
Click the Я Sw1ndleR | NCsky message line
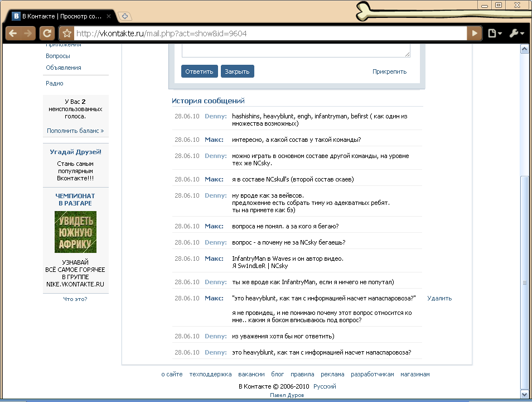(x=260, y=266)
